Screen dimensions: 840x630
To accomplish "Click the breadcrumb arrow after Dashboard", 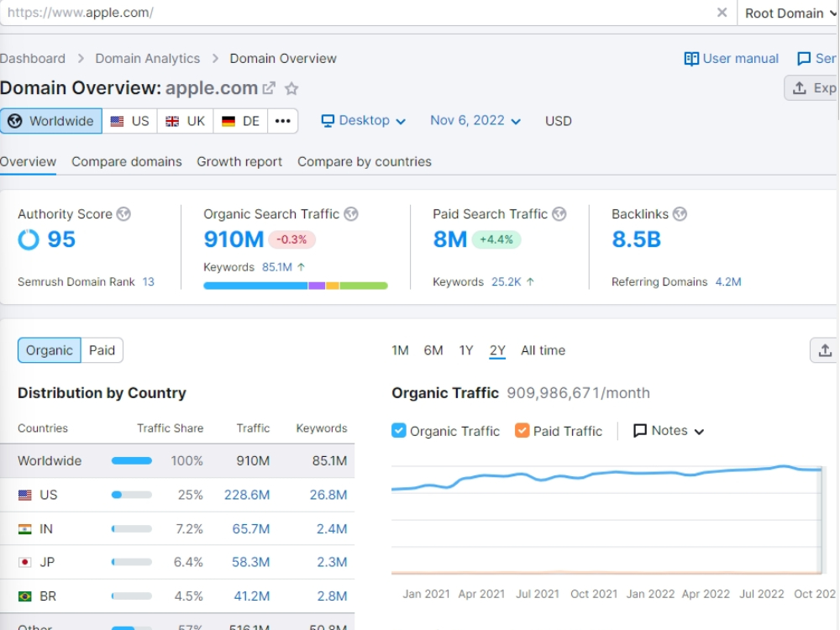I will click(81, 59).
